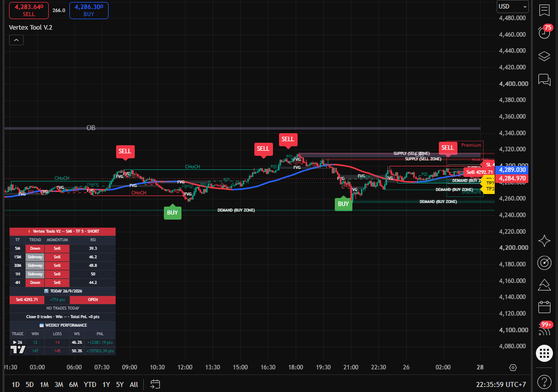The height and width of the screenshot is (392, 558).
Task: Select the All time range
Action: coord(134,384)
